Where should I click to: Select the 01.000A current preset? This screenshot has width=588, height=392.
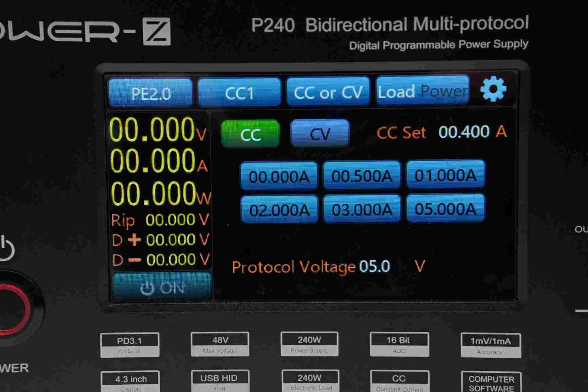tap(446, 175)
